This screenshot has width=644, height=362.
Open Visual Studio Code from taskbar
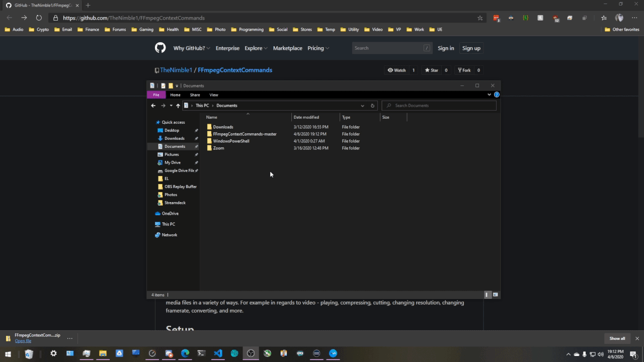[218, 353]
